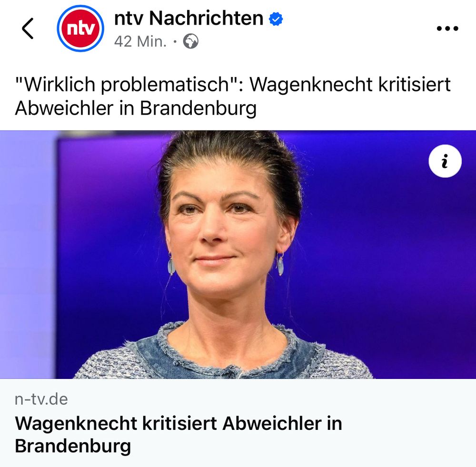Image resolution: width=476 pixels, height=467 pixels.
Task: Open the three-dot post options menu
Action: [x=447, y=29]
